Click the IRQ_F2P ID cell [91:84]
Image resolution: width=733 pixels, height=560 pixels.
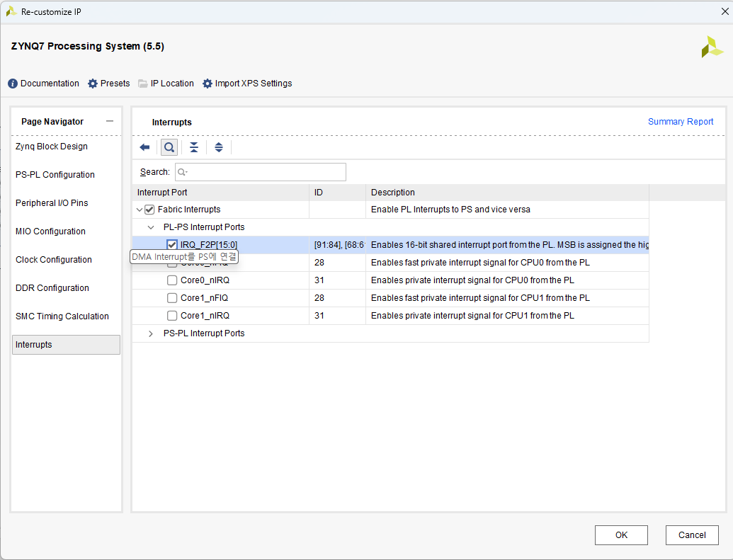337,245
